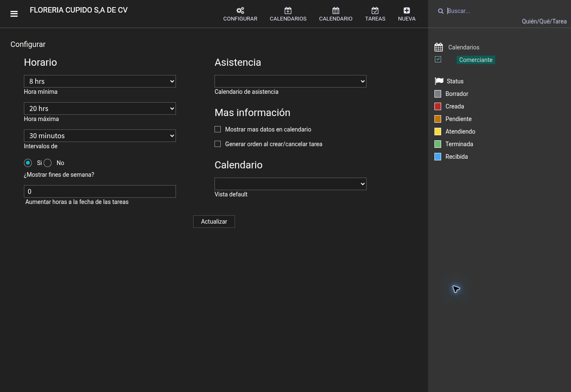Click the Calendario grid icon
The image size is (571, 392).
coord(336,10)
